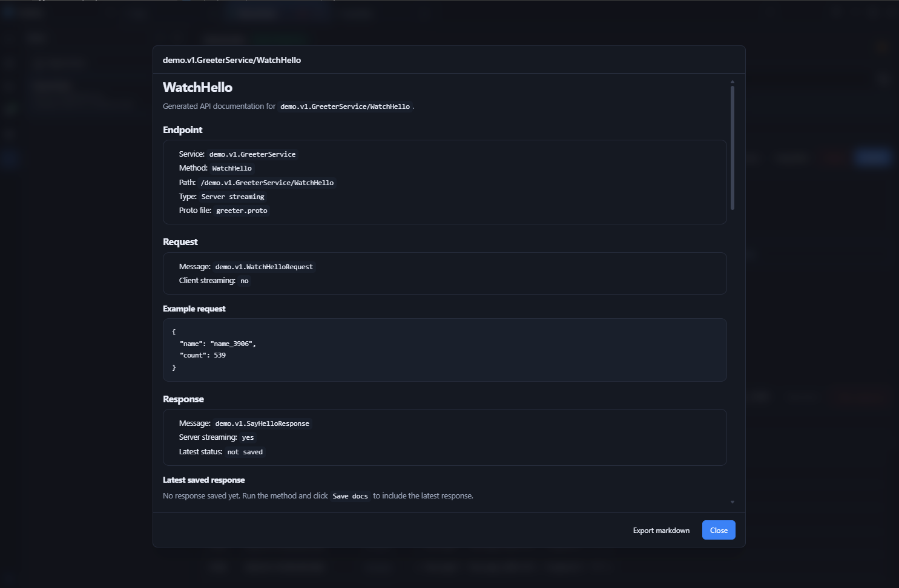899x588 pixels.
Task: Click the Server streaming value yes
Action: (x=248, y=437)
